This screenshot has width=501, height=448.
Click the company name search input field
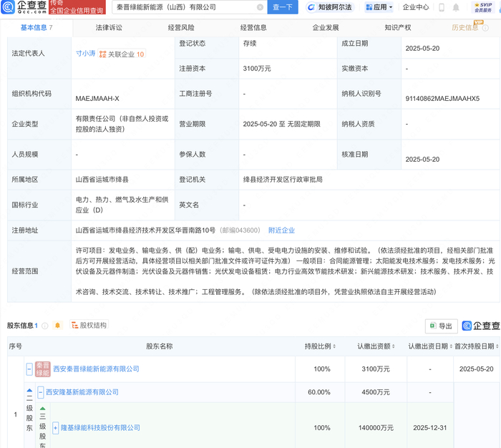point(179,7)
